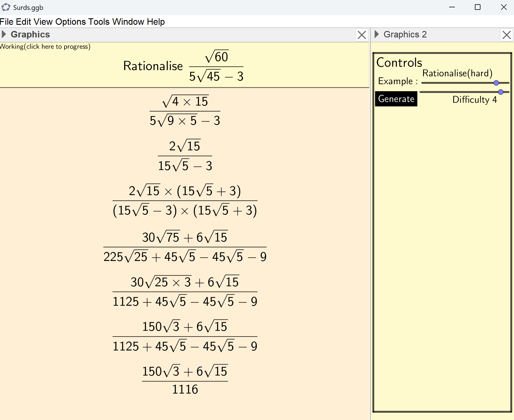Click the final answer fraction over 1116
This screenshot has height=420, width=514.
click(185, 380)
